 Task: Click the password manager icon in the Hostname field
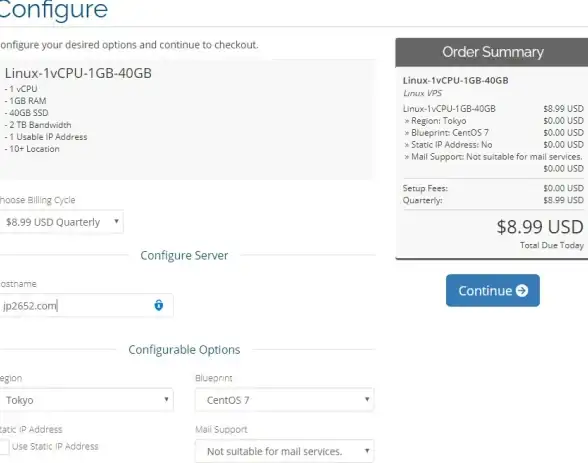tap(159, 305)
